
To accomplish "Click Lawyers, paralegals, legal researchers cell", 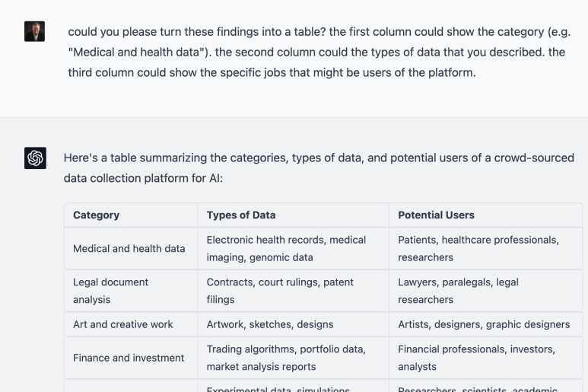I will (x=485, y=291).
